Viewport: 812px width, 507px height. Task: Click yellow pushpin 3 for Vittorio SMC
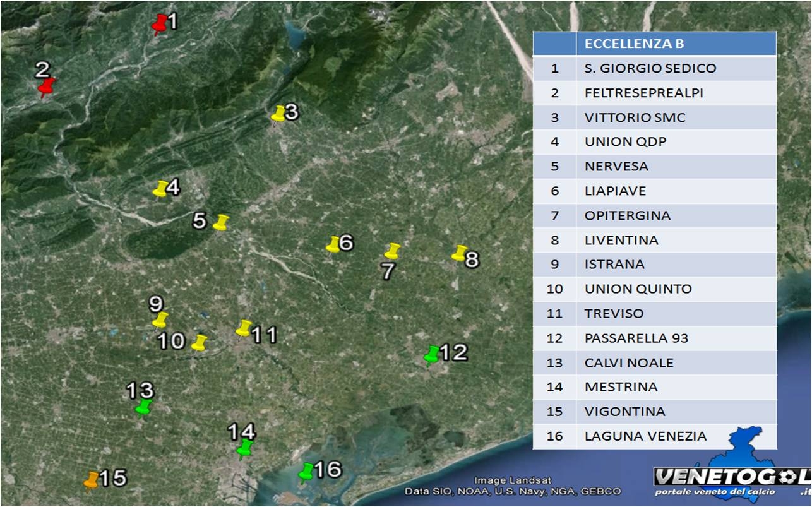(x=278, y=114)
